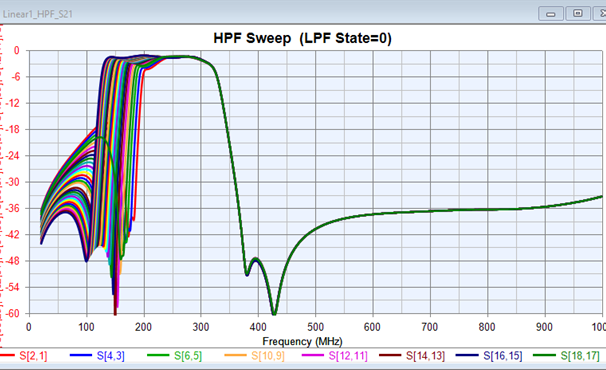606x370 pixels.
Task: Maximize the Linear1_HPF_S21 graph window
Action: coord(578,14)
